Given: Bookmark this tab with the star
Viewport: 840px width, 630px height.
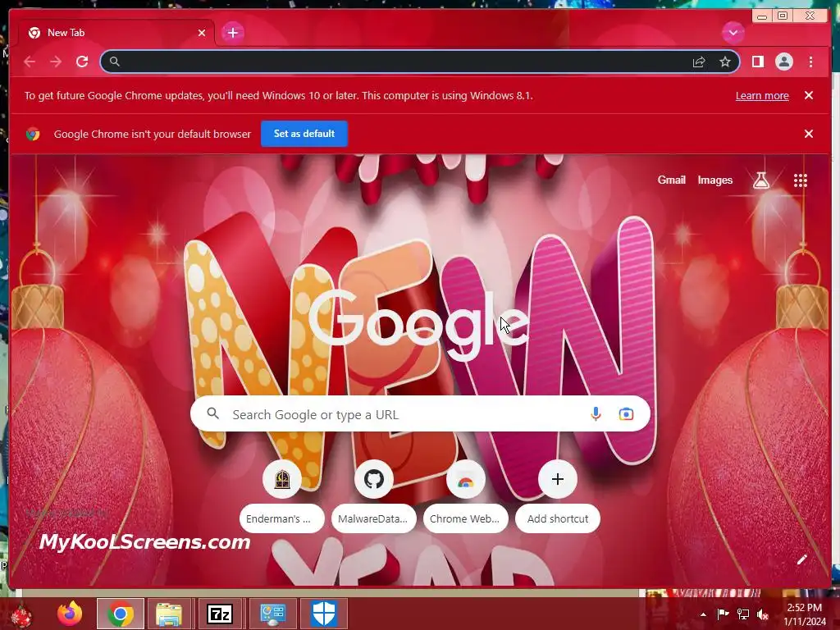Looking at the screenshot, I should point(725,62).
